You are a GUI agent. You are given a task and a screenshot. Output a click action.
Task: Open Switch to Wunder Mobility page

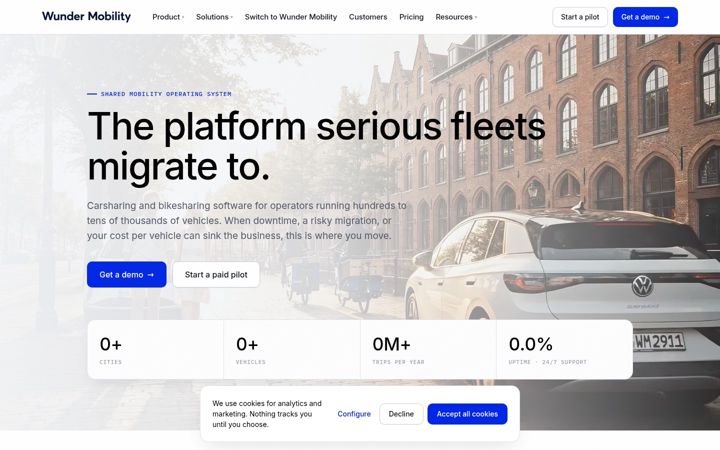click(x=291, y=17)
